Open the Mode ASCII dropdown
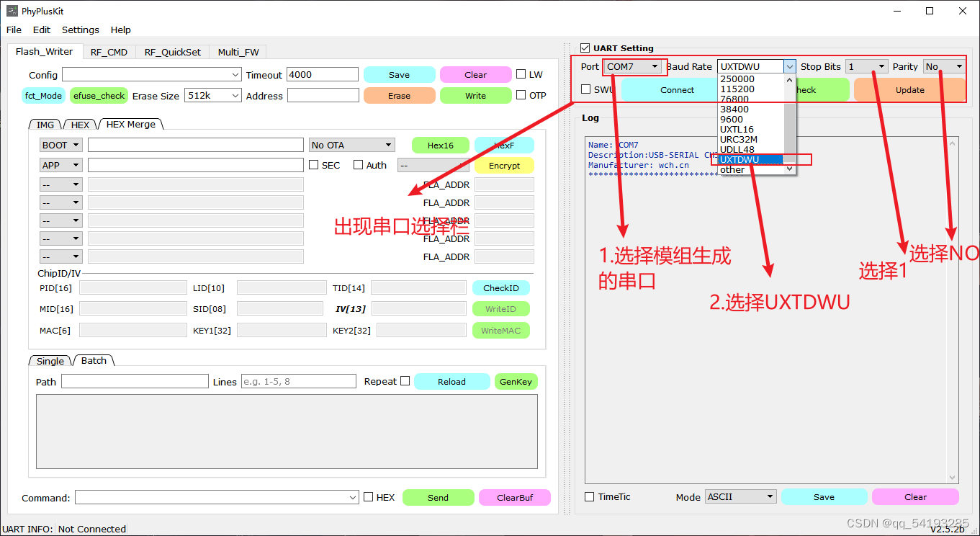Screen dimensions: 980x536 click(741, 496)
